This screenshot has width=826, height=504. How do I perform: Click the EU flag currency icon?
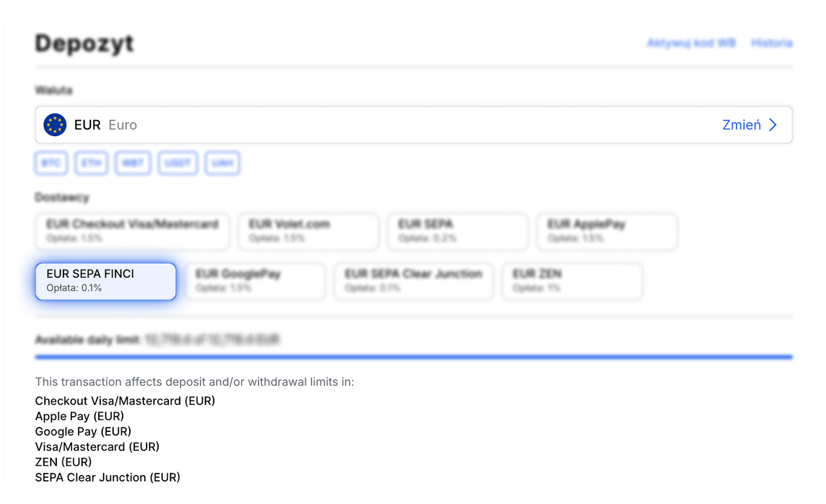click(55, 125)
